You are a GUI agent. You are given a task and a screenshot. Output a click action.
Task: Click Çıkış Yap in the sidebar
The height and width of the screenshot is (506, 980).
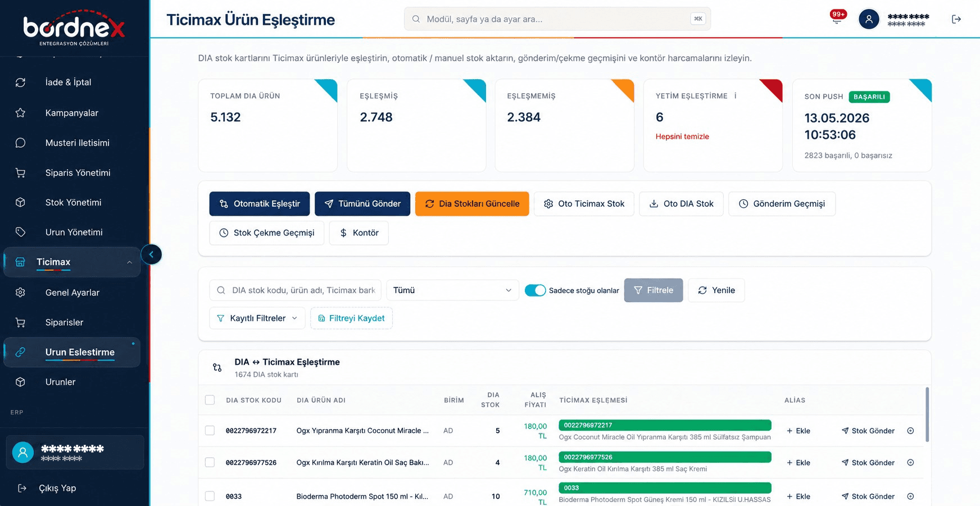(57, 488)
